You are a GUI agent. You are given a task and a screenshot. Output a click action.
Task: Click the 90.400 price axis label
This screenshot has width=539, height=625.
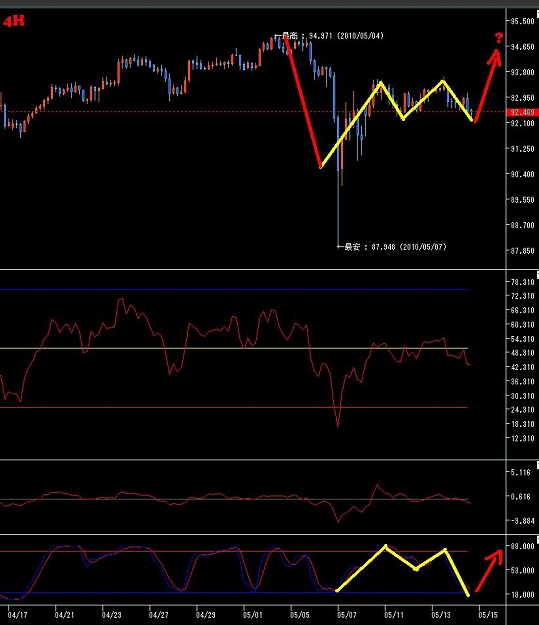[x=522, y=174]
